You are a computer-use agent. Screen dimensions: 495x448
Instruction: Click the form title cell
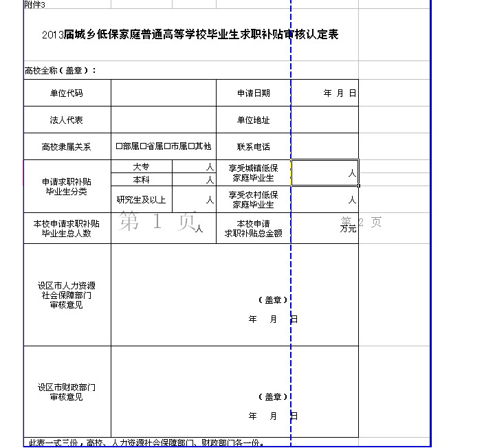coord(190,35)
